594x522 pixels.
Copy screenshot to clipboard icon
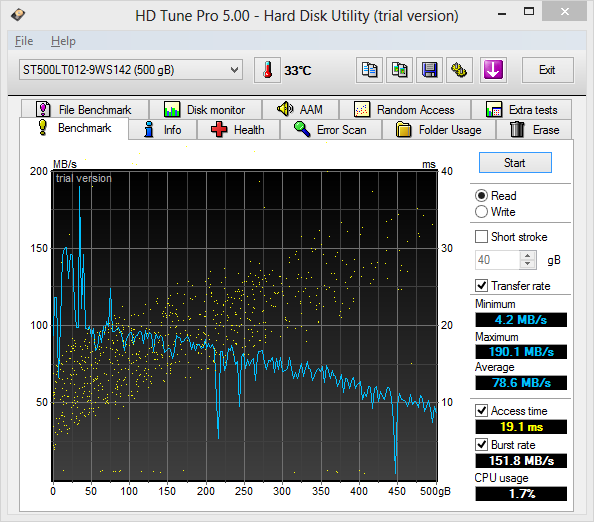(399, 70)
